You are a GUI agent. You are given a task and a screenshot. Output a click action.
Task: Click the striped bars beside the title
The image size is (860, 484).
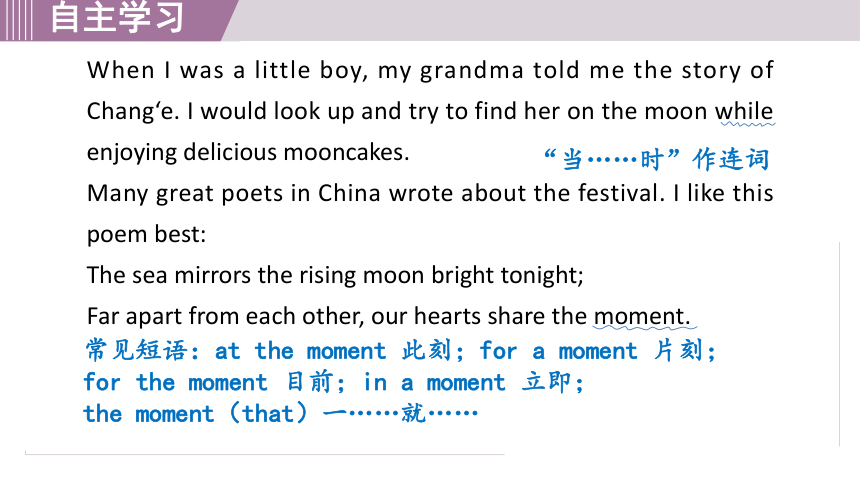pyautogui.click(x=15, y=20)
